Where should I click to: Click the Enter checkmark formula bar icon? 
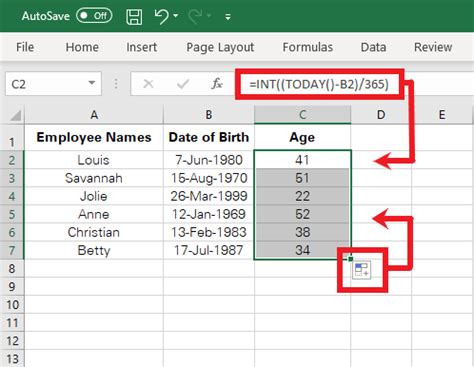pyautogui.click(x=183, y=84)
